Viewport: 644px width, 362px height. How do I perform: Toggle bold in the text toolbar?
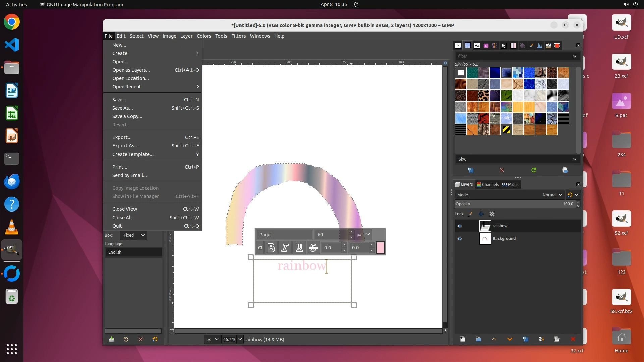271,248
